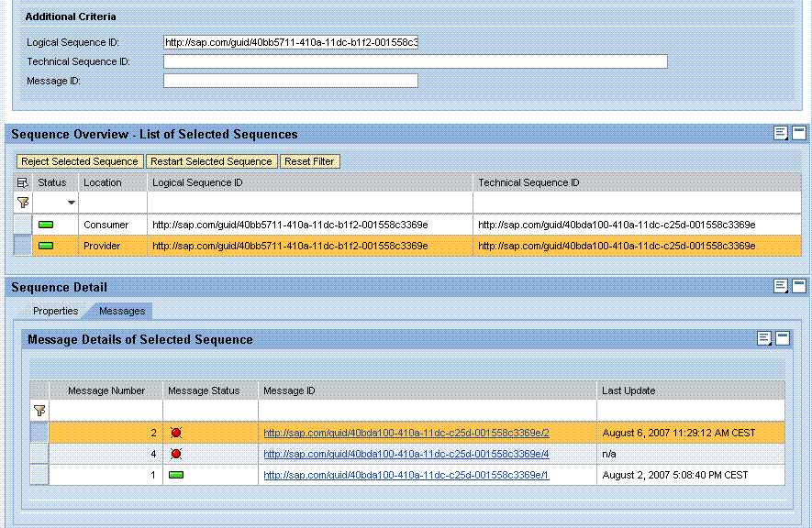Switch to the Messages tab
This screenshot has height=528, width=812.
122,311
